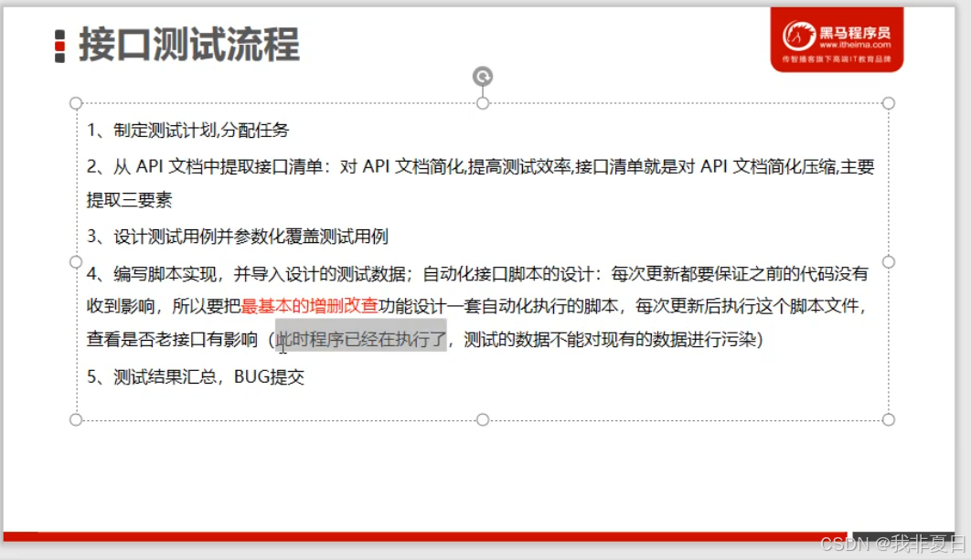This screenshot has height=560, width=971.
Task: Click the top-right resize handle of the text box
Action: (x=888, y=103)
